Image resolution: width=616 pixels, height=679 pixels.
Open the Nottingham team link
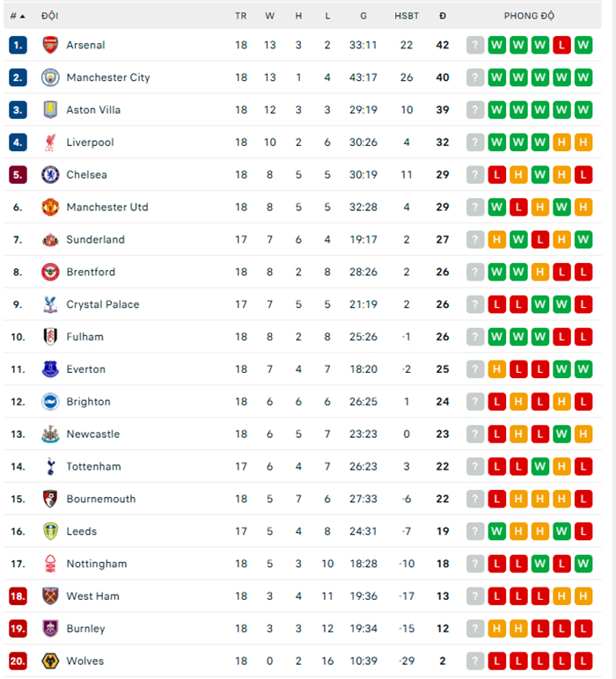[96, 564]
